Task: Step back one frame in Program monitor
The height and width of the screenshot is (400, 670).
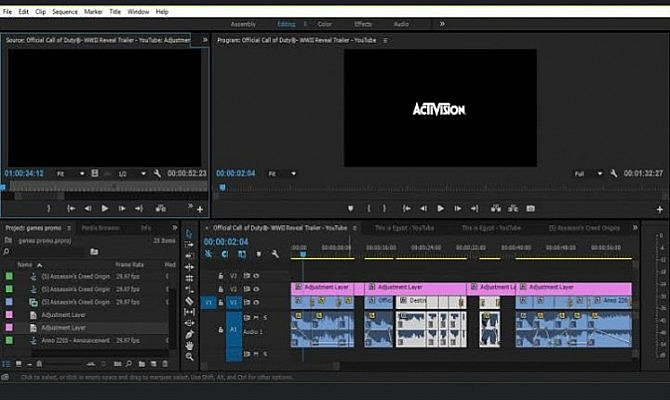Action: (x=423, y=209)
